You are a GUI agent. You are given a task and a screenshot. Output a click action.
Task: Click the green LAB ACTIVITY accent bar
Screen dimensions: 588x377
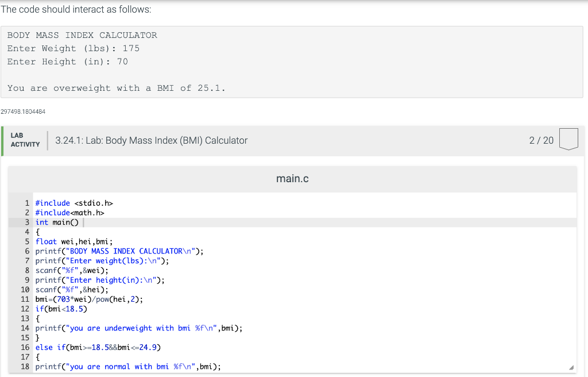(x=2, y=140)
